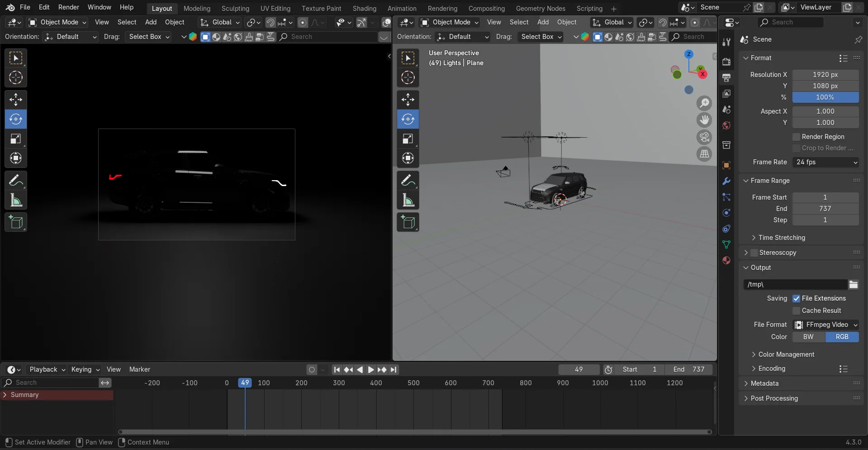The height and width of the screenshot is (450, 868).
Task: Open the Tool properties tab
Action: point(726,42)
